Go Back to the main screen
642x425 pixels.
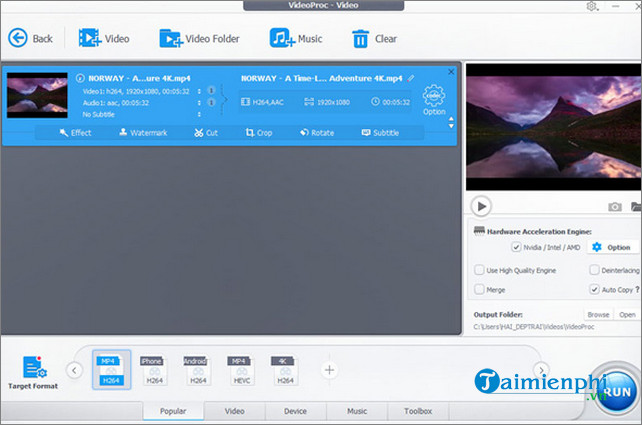tap(30, 38)
